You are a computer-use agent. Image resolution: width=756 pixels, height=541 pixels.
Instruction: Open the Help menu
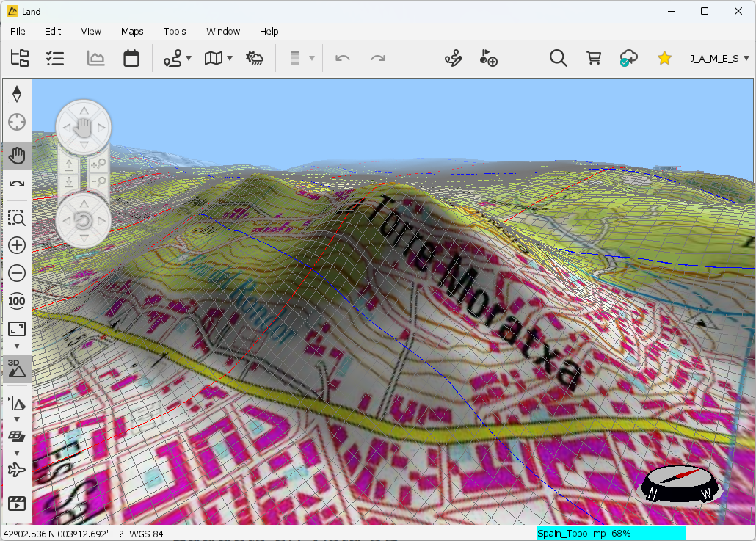[x=269, y=32]
